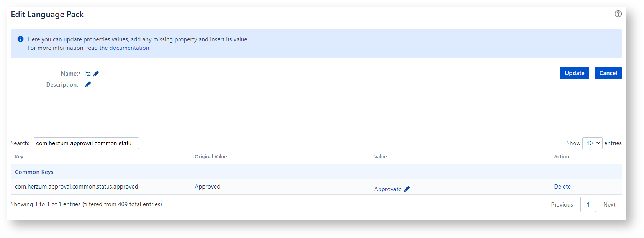Select page 1 in pagination
644x238 pixels.
pos(588,205)
